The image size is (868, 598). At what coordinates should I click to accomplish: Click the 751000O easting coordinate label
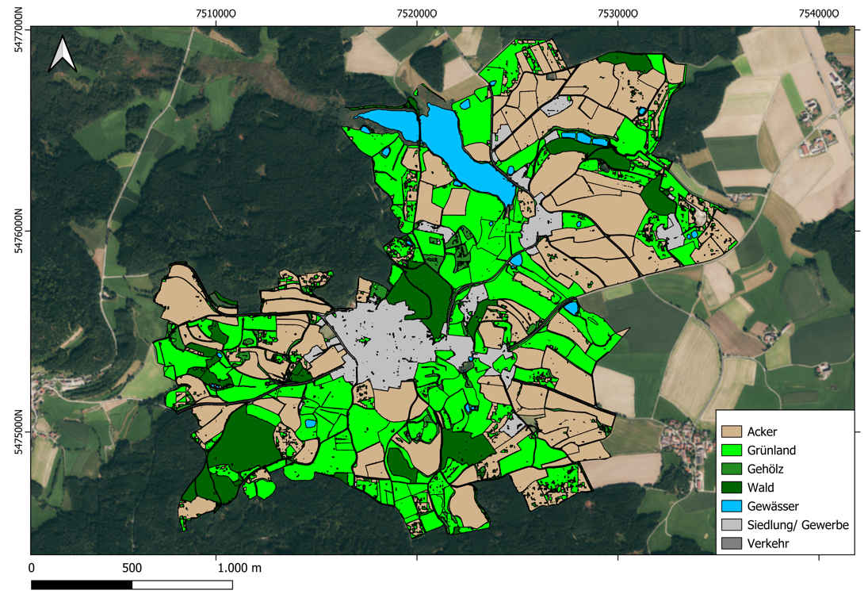point(216,13)
